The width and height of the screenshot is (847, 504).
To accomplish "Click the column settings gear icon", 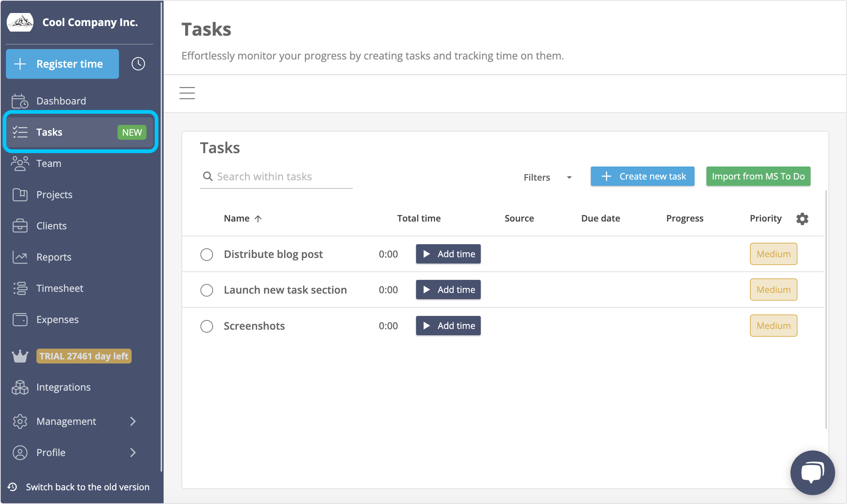I will (x=802, y=219).
